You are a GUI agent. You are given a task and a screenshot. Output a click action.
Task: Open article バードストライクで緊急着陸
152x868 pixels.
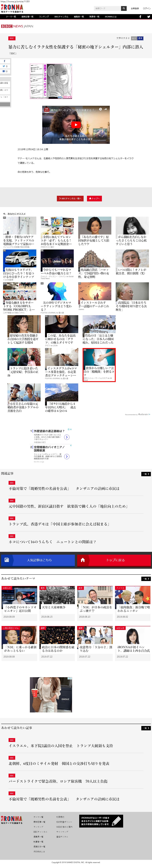tap(58, 781)
